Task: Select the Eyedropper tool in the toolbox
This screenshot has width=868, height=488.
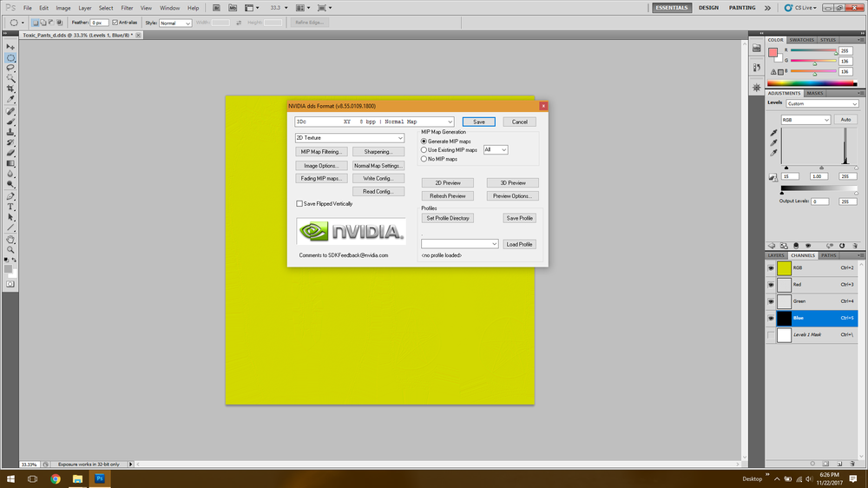Action: click(x=10, y=100)
